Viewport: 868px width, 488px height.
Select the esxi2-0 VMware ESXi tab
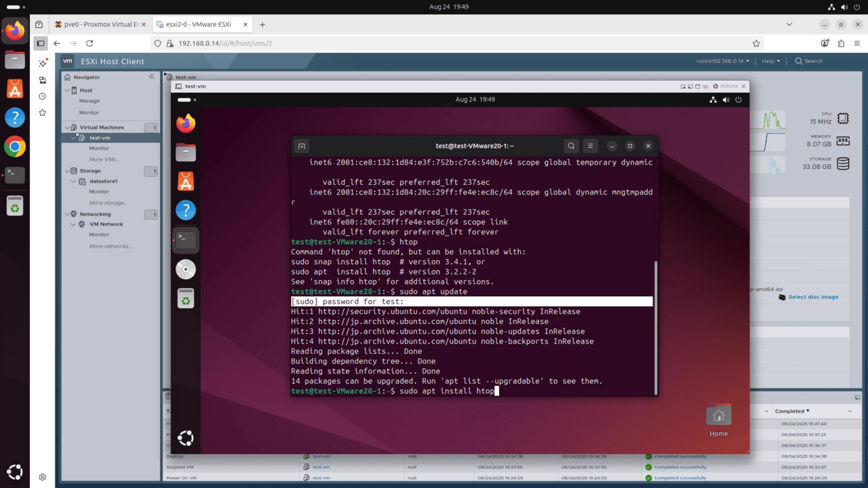pos(201,24)
